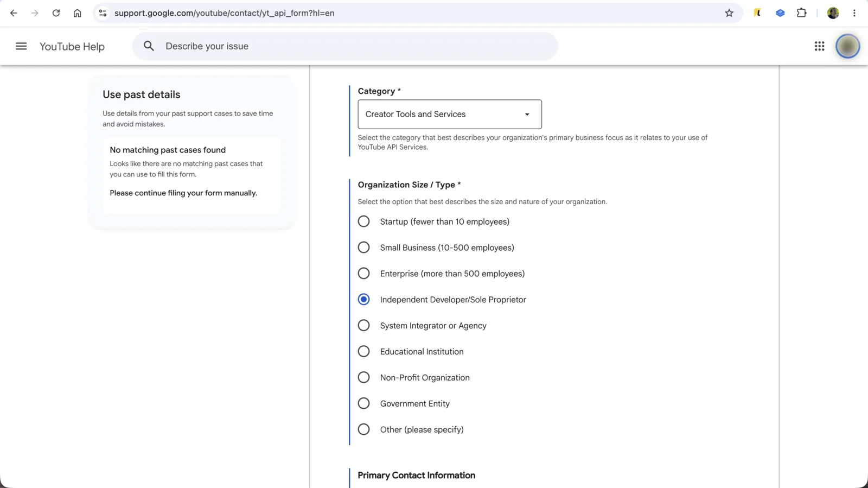
Task: Click the YouTube Help title link
Action: pos(72,47)
